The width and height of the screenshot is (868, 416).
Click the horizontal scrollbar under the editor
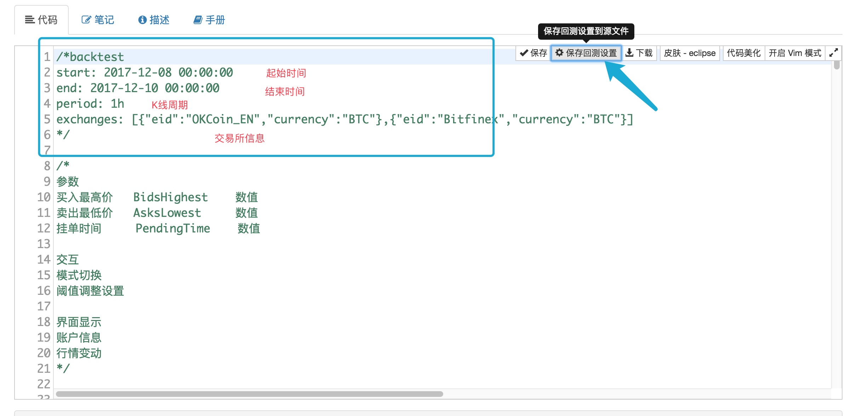(x=249, y=394)
